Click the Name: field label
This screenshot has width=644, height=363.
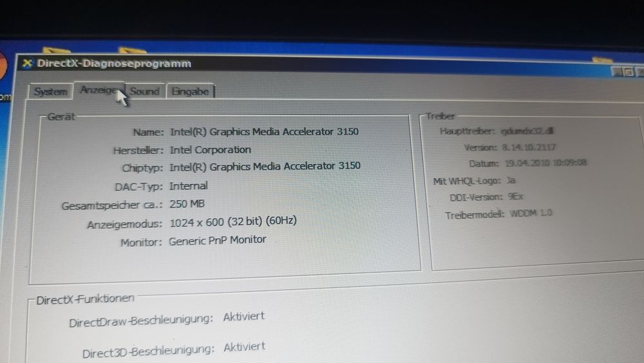148,132
